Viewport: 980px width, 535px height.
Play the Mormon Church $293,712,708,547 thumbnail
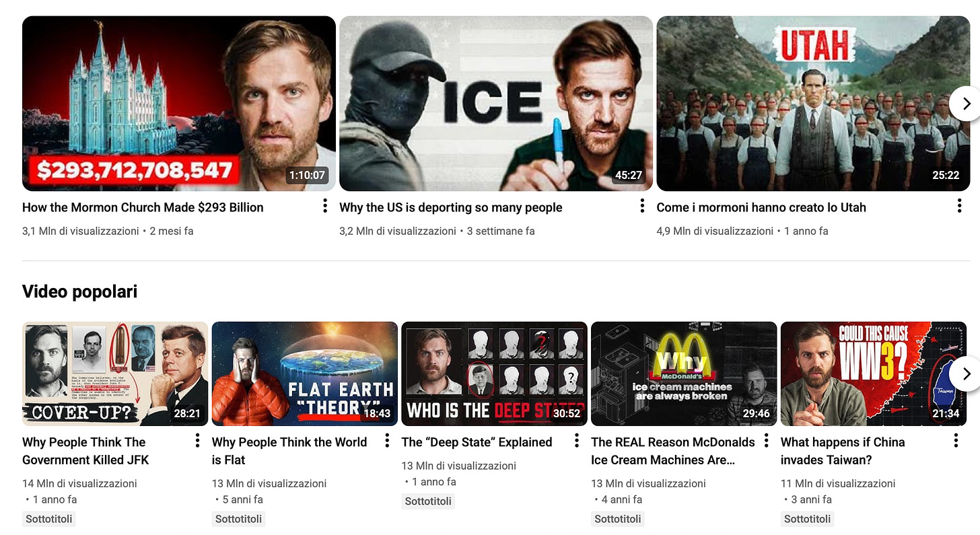[x=179, y=104]
